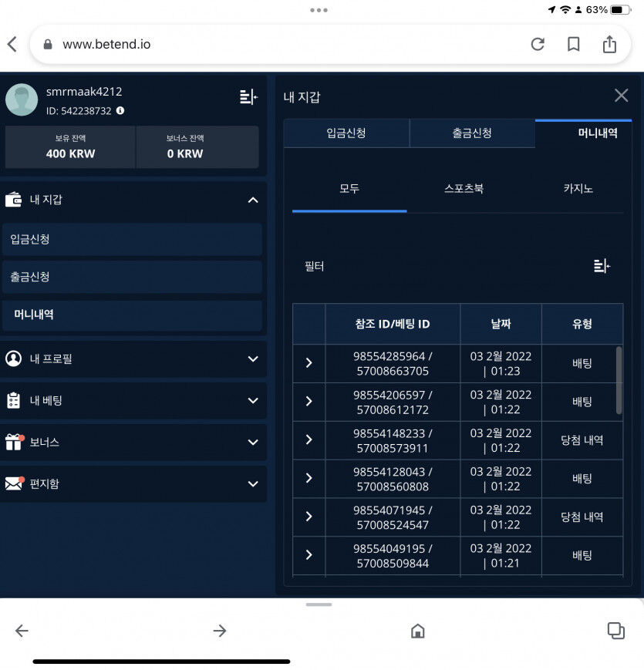
Task: Expand row 98554206597 details
Action: pyautogui.click(x=309, y=401)
